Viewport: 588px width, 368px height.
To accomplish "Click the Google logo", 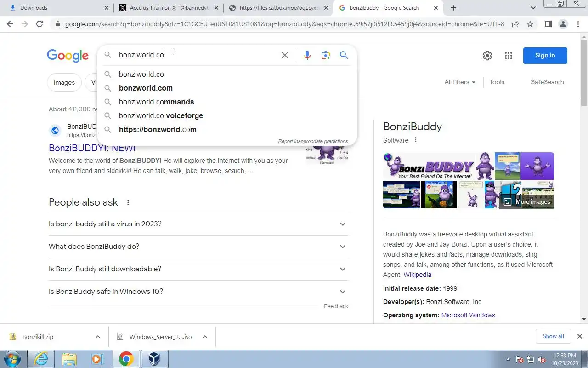I will 68,56.
